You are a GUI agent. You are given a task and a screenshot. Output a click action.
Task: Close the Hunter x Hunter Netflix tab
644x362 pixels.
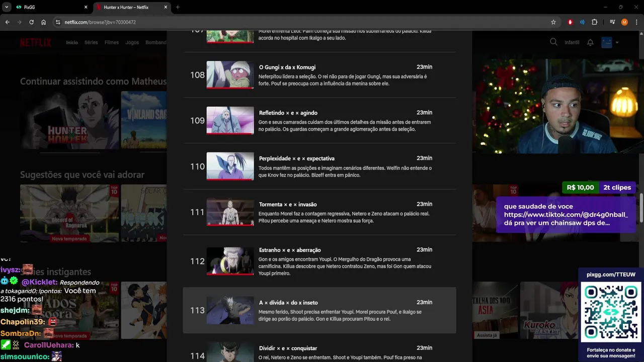pyautogui.click(x=166, y=7)
